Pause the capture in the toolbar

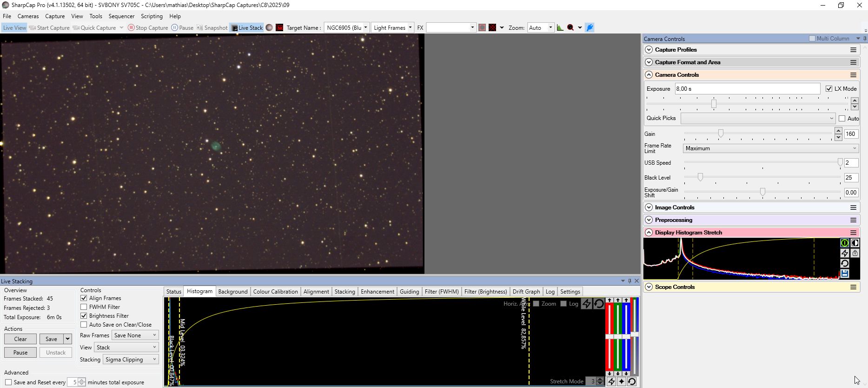click(x=182, y=28)
